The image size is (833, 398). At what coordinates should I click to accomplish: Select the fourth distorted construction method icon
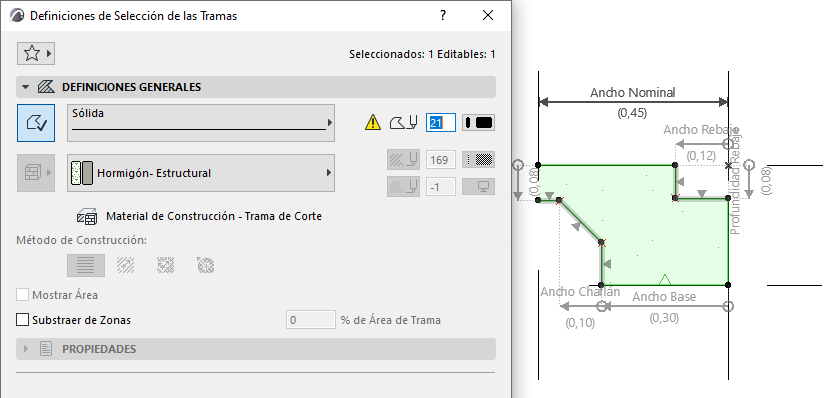[x=206, y=265]
